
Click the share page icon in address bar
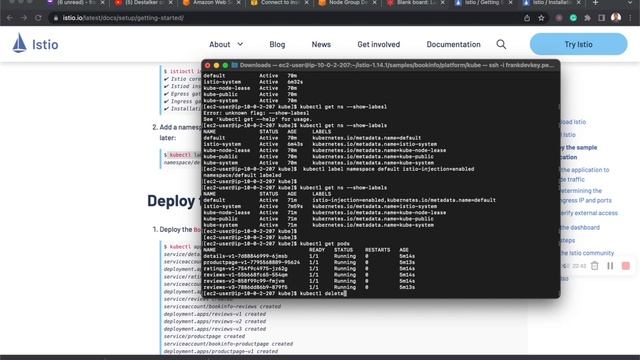click(527, 18)
